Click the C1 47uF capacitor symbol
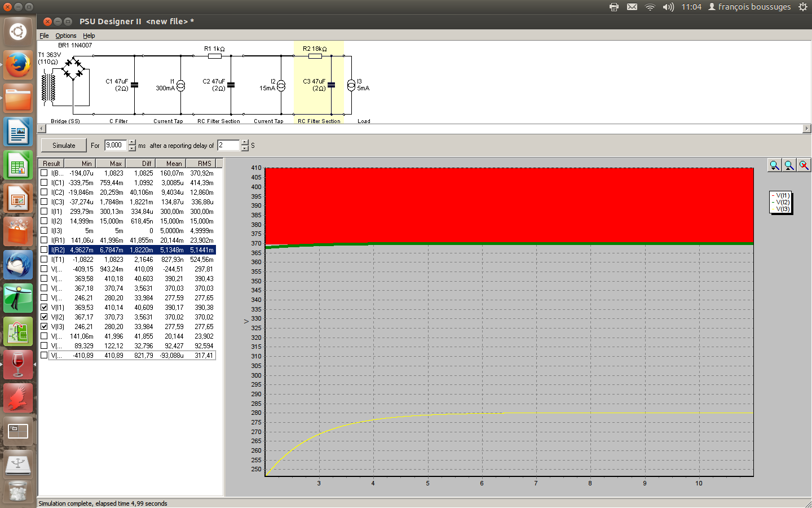The width and height of the screenshot is (812, 508). click(134, 85)
